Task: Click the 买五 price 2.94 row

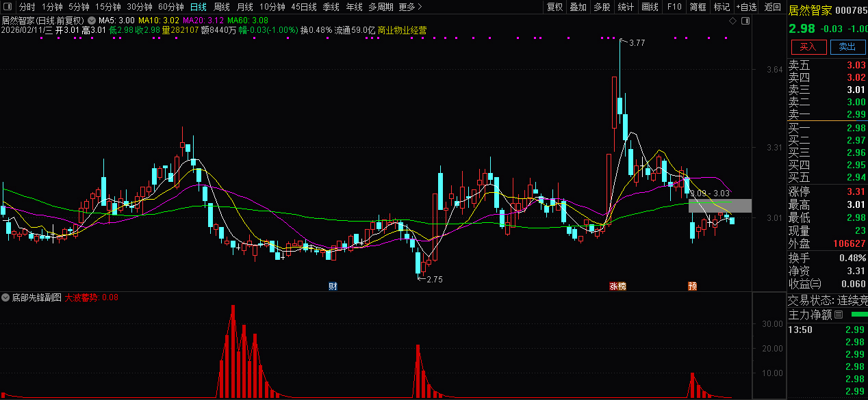Action: (828, 177)
